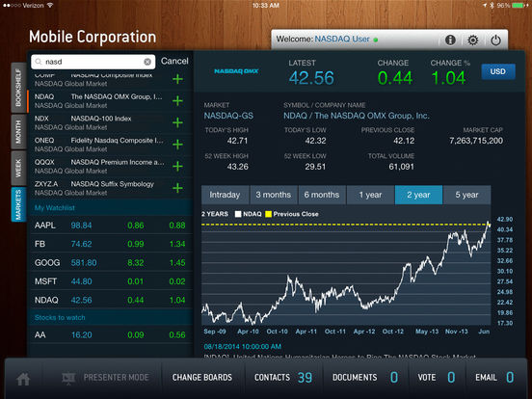
Task: Tap the market cap value 7,263,715,200
Action: point(476,141)
